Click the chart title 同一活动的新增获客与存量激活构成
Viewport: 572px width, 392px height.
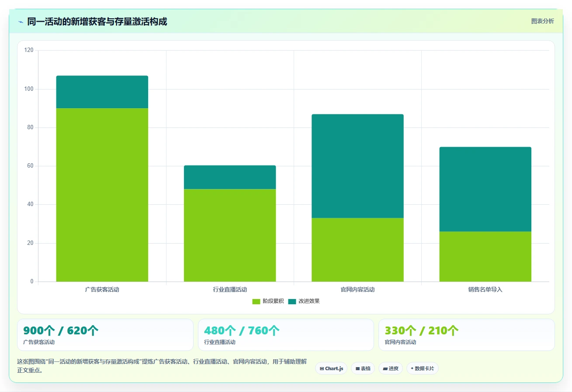97,21
